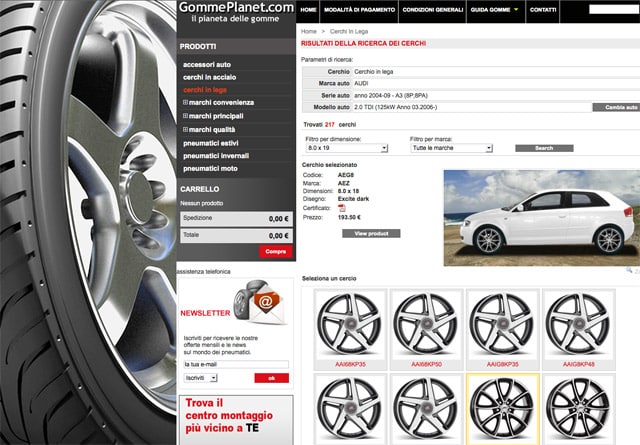Click the Search filter button
This screenshot has width=640, height=445.
[x=544, y=148]
